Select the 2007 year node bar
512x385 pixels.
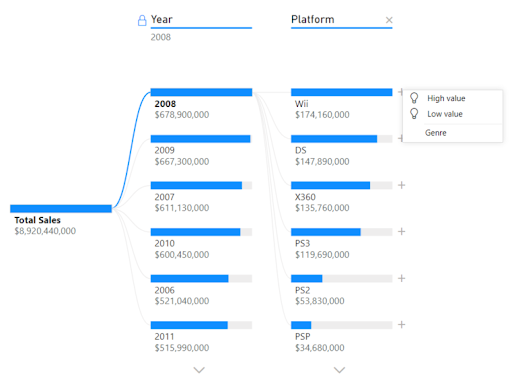point(201,185)
